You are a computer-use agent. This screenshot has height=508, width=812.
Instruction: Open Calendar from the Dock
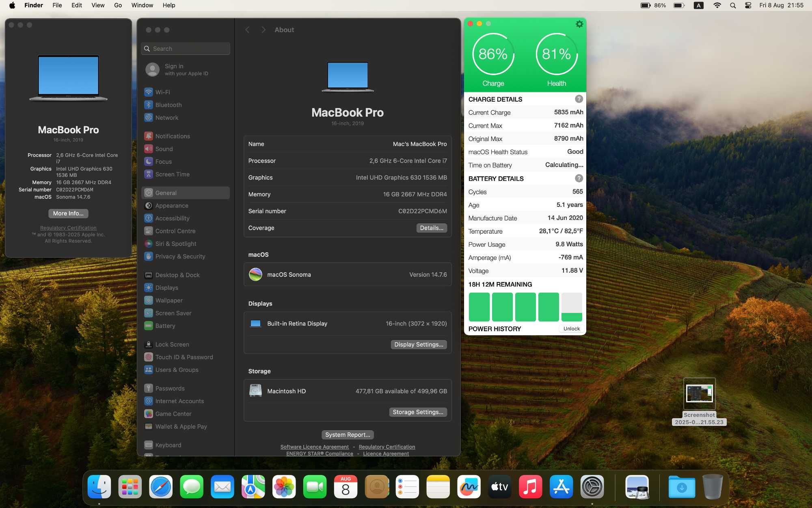tap(346, 486)
